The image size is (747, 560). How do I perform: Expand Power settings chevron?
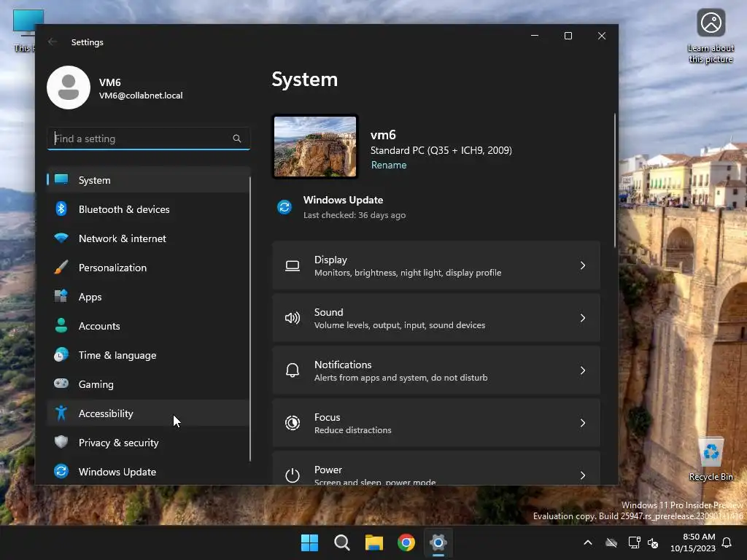coord(583,475)
